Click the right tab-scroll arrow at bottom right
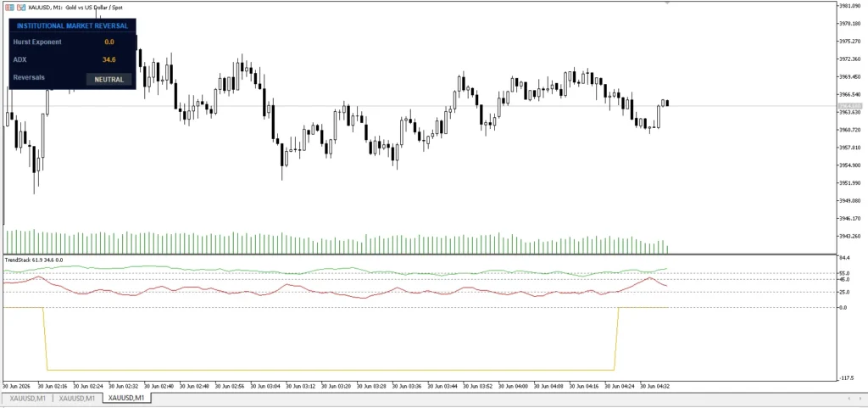This screenshot has height=408, width=868. click(861, 398)
